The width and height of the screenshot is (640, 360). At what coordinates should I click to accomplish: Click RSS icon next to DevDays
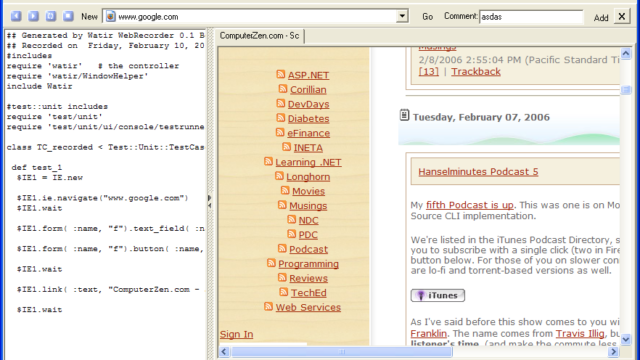pos(280,103)
